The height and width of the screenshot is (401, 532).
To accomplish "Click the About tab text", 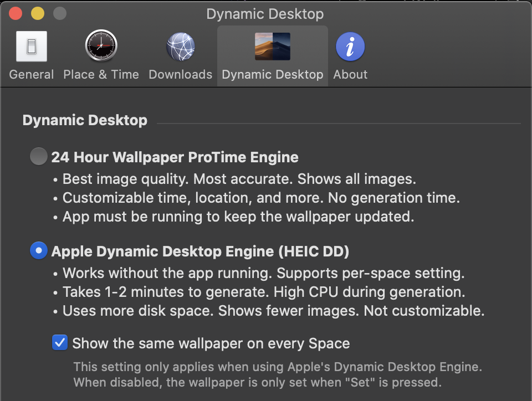I will click(x=350, y=75).
